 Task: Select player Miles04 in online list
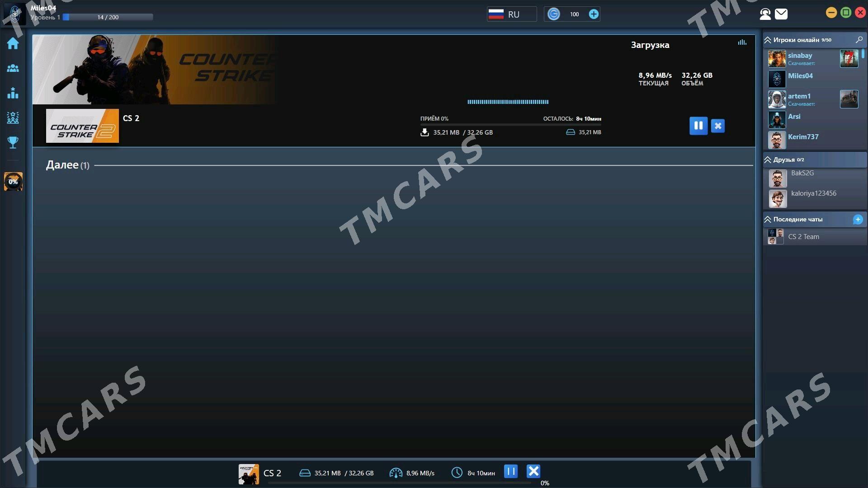(800, 76)
